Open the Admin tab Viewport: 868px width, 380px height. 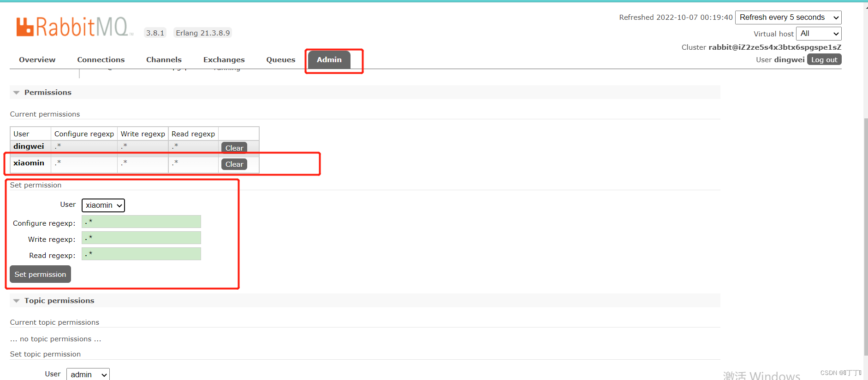pyautogui.click(x=329, y=60)
